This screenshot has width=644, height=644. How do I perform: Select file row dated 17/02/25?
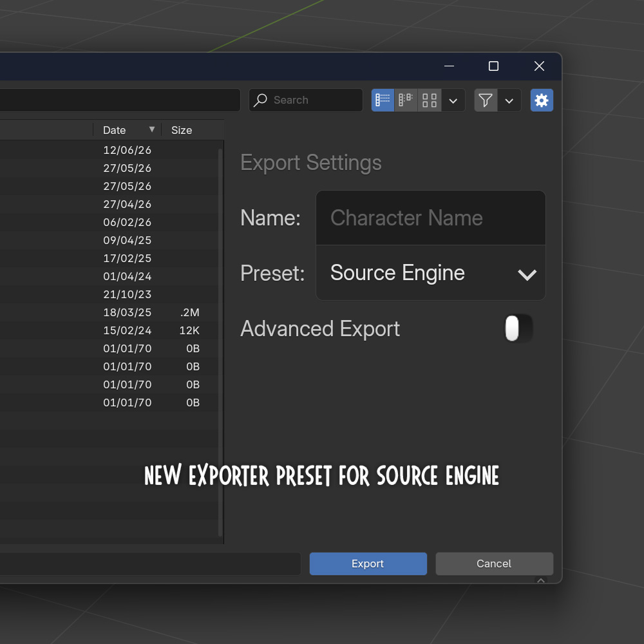pyautogui.click(x=109, y=258)
